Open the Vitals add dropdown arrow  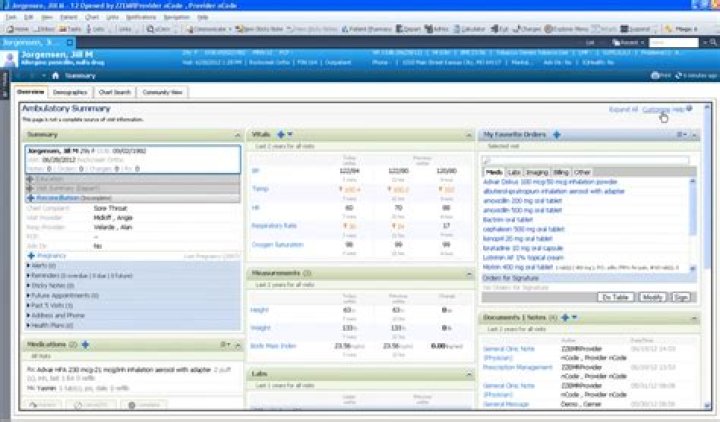coord(290,134)
